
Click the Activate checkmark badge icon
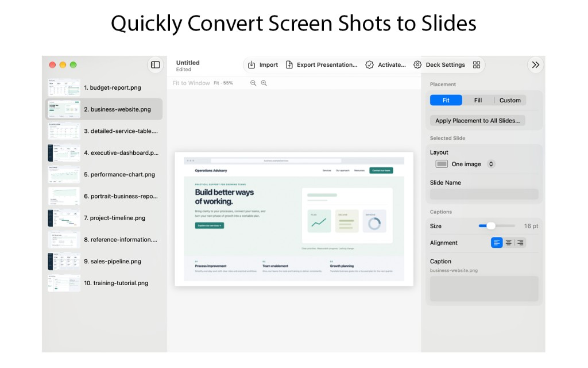click(x=369, y=64)
